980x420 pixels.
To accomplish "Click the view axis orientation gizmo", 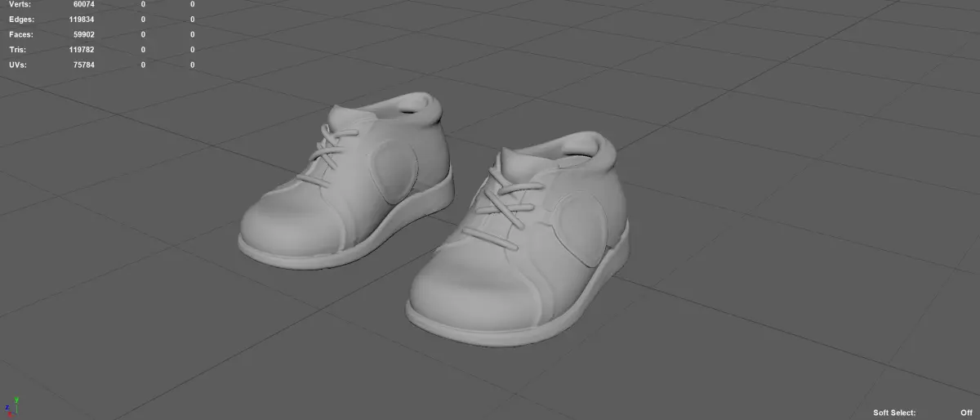I will tap(11, 406).
